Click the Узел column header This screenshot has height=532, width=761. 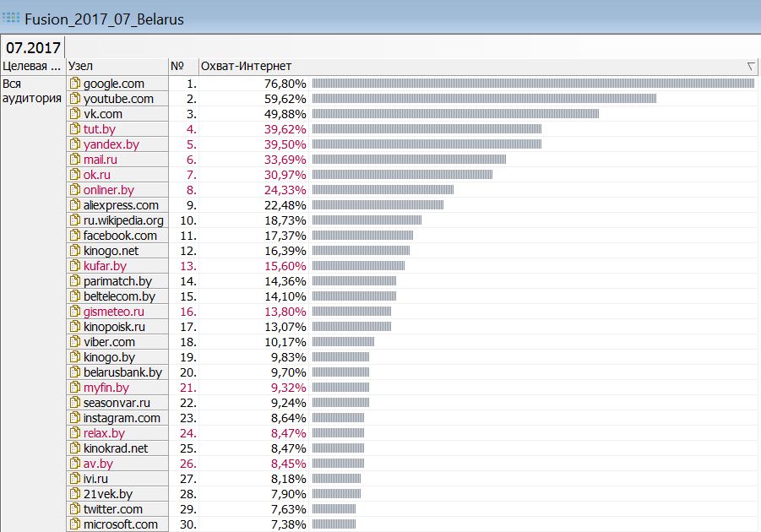(117, 66)
